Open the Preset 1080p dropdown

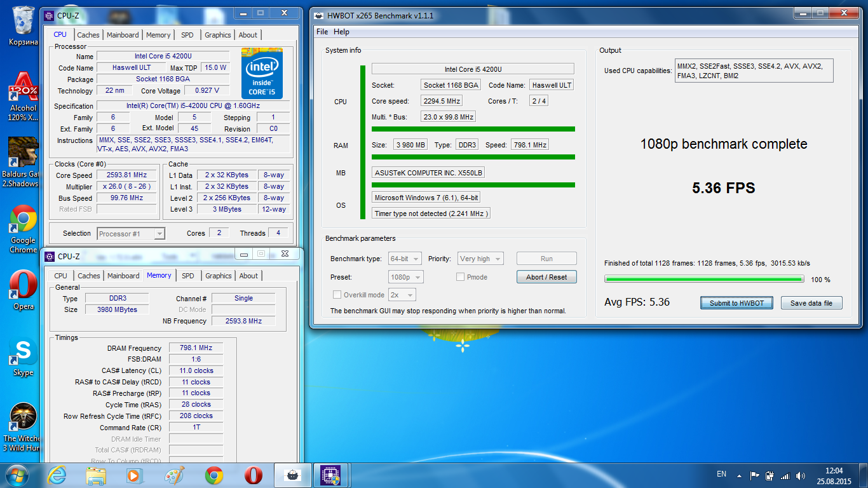(x=406, y=277)
